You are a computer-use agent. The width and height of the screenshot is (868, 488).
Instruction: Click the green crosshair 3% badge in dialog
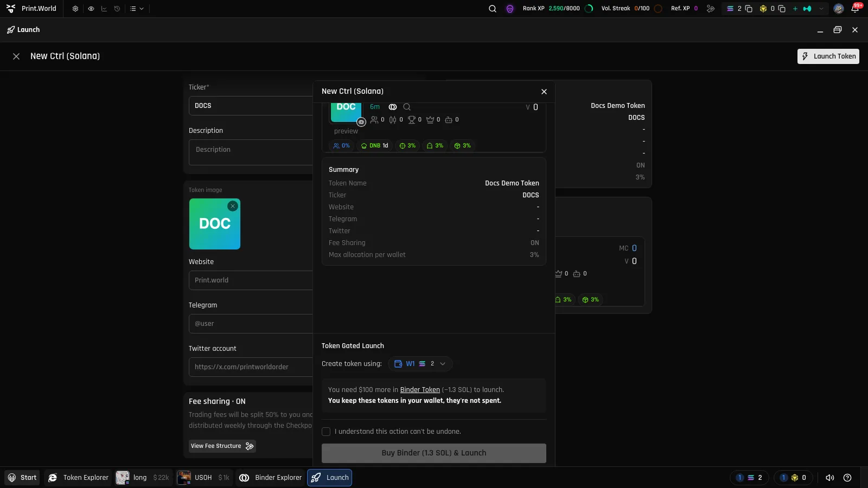407,146
